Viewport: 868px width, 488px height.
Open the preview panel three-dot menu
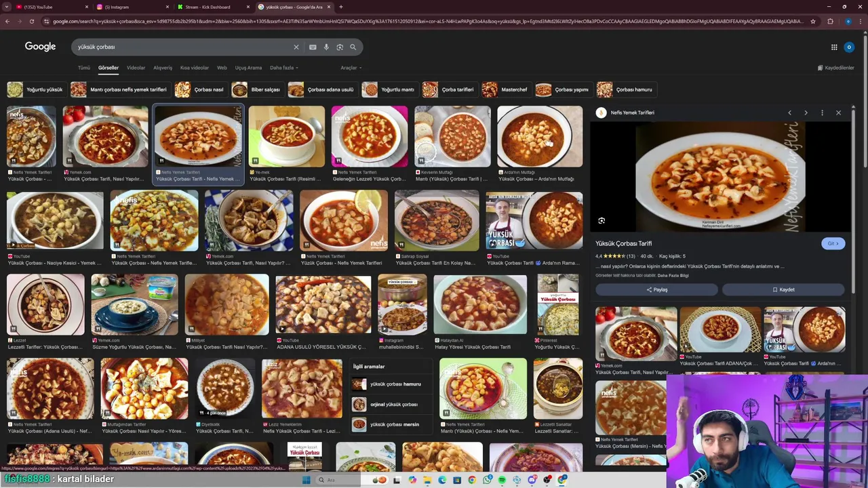(822, 113)
